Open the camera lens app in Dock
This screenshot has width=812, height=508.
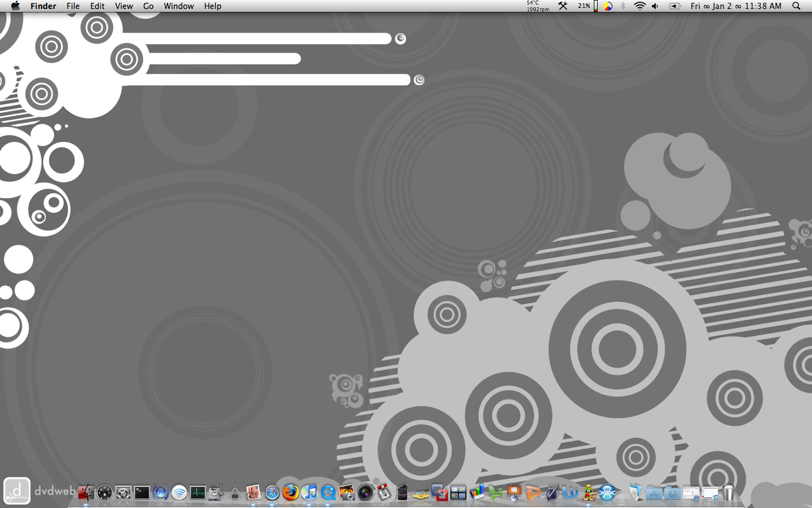click(x=365, y=493)
